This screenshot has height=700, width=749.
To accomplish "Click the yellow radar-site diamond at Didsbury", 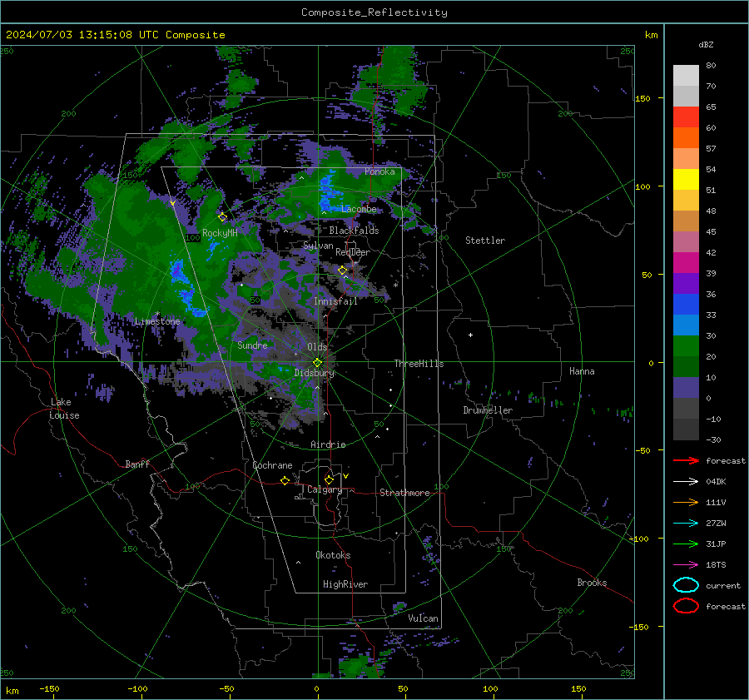I will point(317,363).
